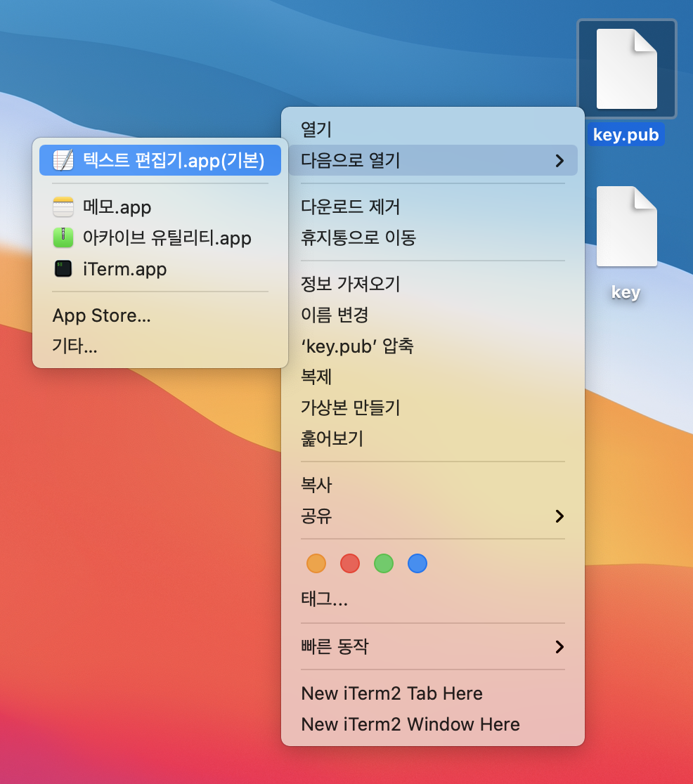693x784 pixels.
Task: Choose 복제 to duplicate the file
Action: click(433, 377)
